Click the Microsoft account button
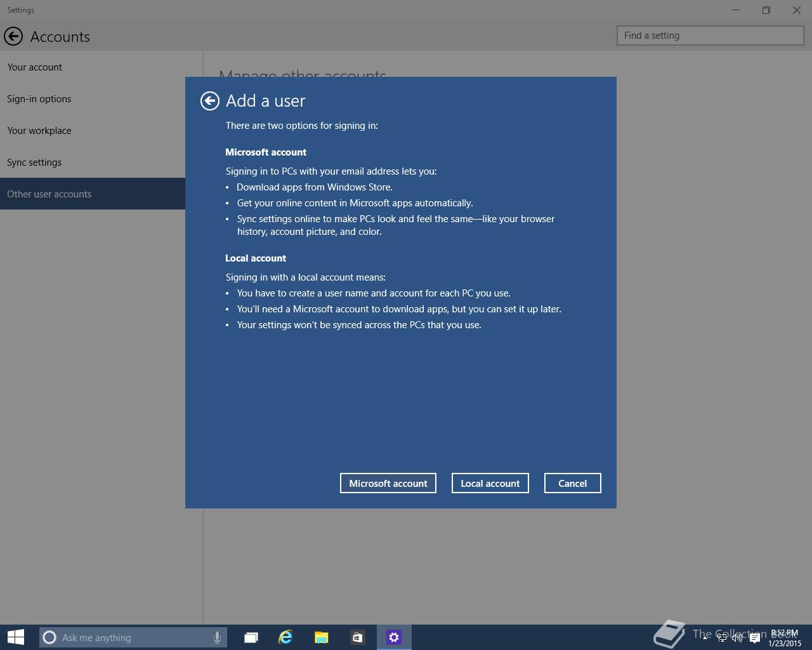 [x=388, y=483]
